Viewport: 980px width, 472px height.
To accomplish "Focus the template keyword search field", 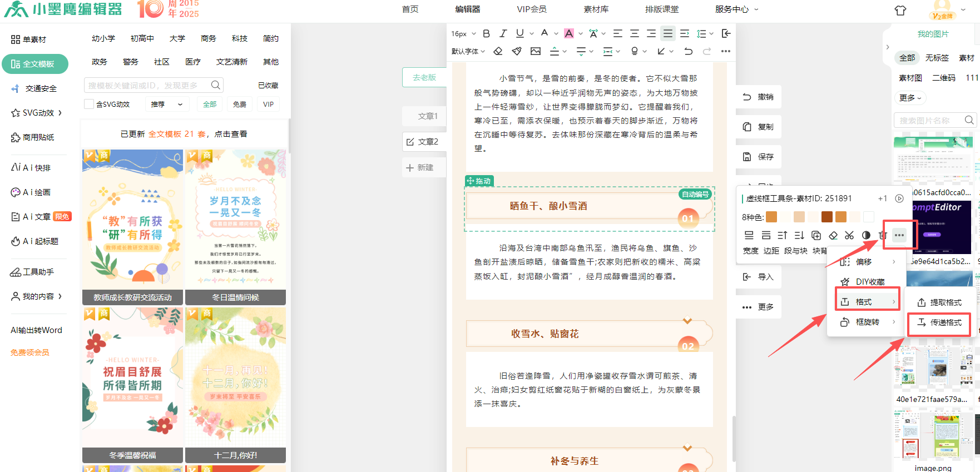I will [147, 85].
